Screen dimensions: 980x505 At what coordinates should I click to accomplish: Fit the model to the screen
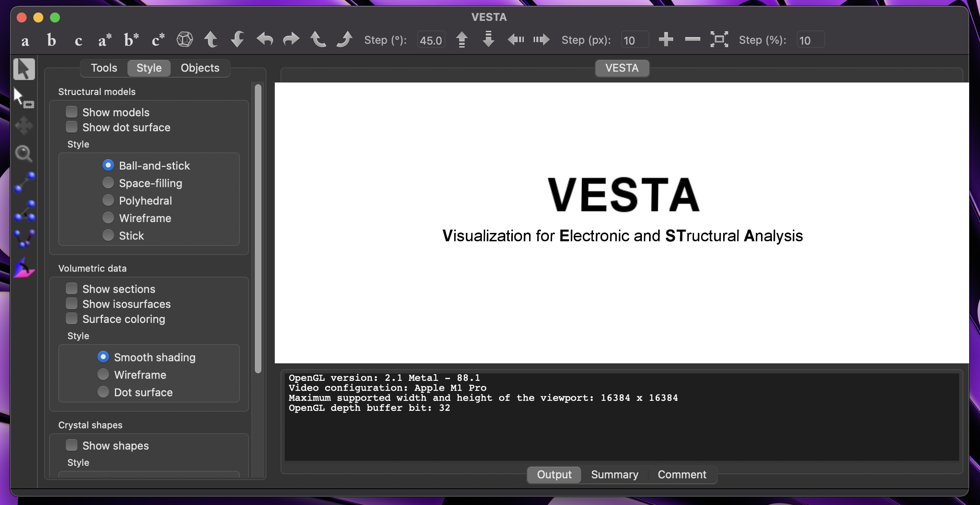(x=719, y=40)
